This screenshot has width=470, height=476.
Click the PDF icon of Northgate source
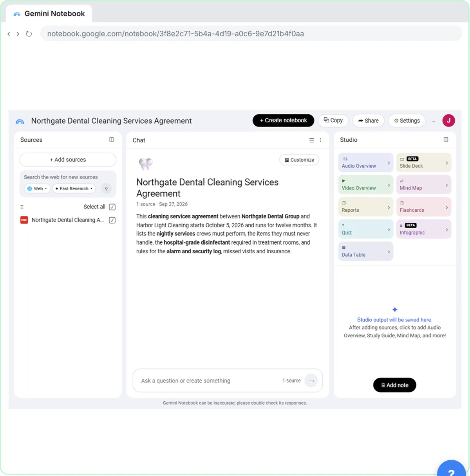point(24,220)
